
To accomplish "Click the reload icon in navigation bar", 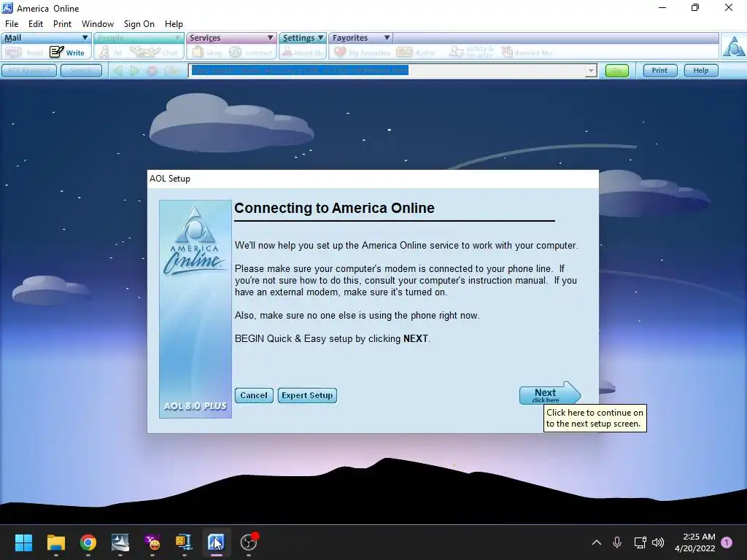I will point(171,71).
